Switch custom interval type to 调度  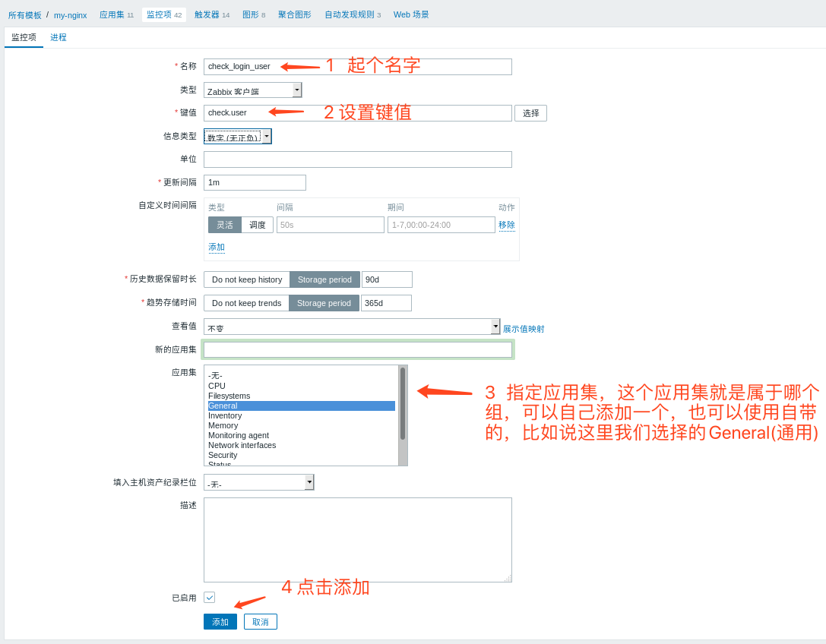258,224
